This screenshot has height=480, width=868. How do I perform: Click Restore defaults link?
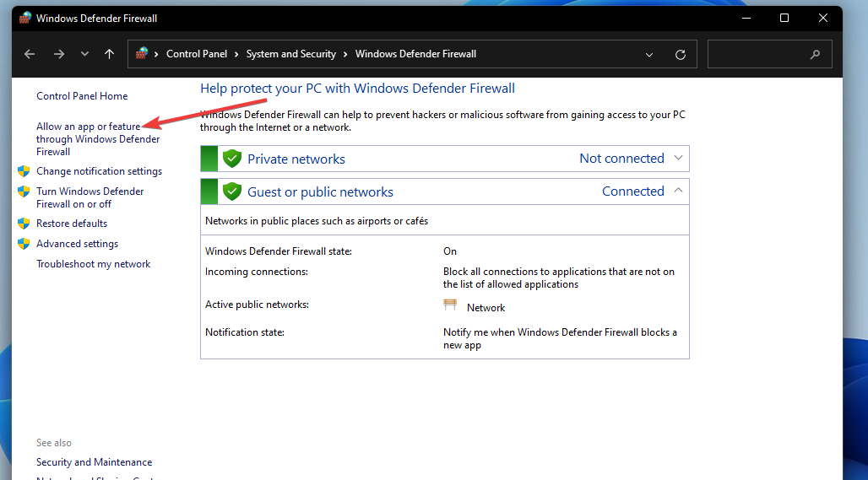[x=72, y=224]
